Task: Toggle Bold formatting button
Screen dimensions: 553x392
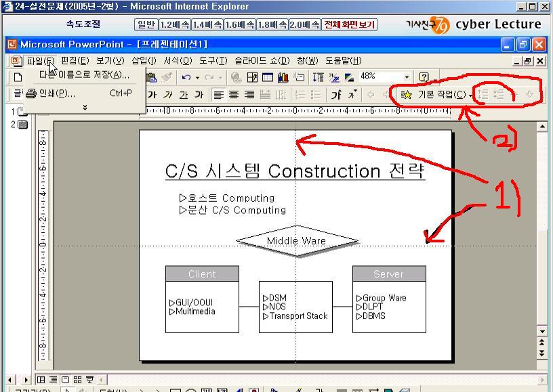Action: click(152, 95)
